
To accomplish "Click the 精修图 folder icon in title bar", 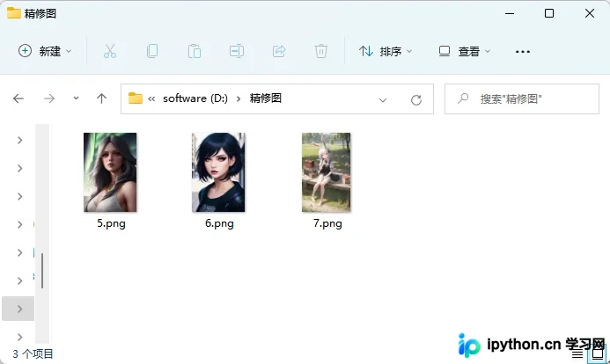I will tap(14, 13).
